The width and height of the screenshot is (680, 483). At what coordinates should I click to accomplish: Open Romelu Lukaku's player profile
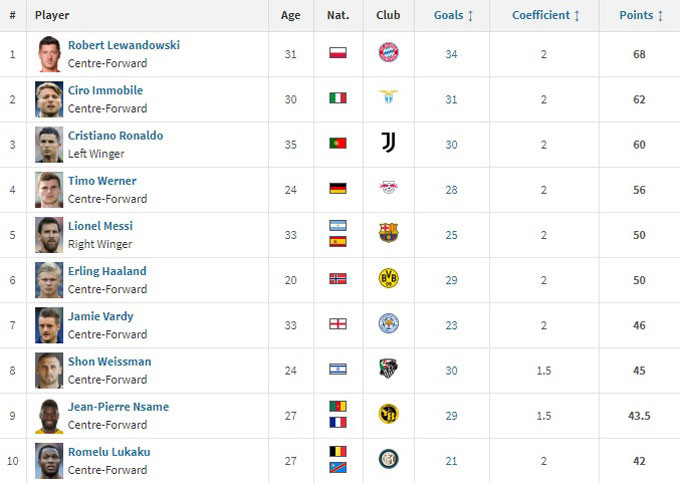pos(109,452)
